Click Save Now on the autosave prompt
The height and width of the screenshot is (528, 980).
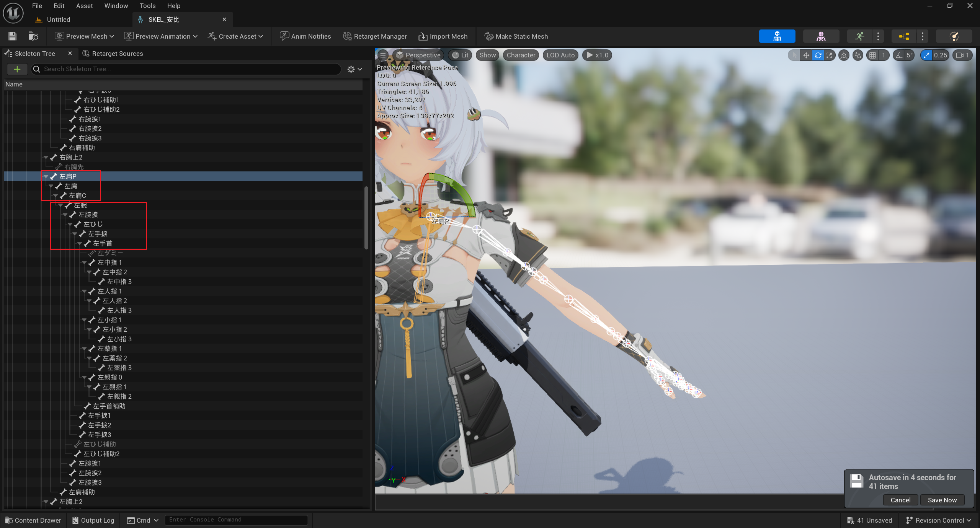[x=942, y=500]
